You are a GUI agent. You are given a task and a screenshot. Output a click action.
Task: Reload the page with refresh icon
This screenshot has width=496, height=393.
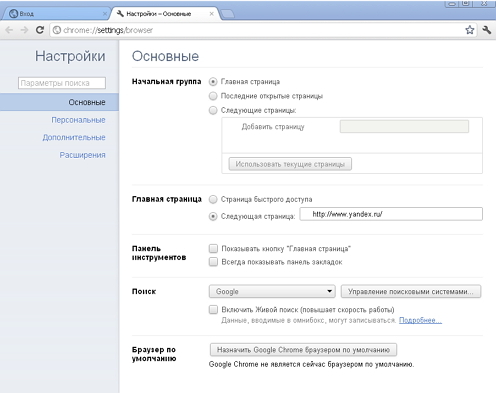pos(40,30)
